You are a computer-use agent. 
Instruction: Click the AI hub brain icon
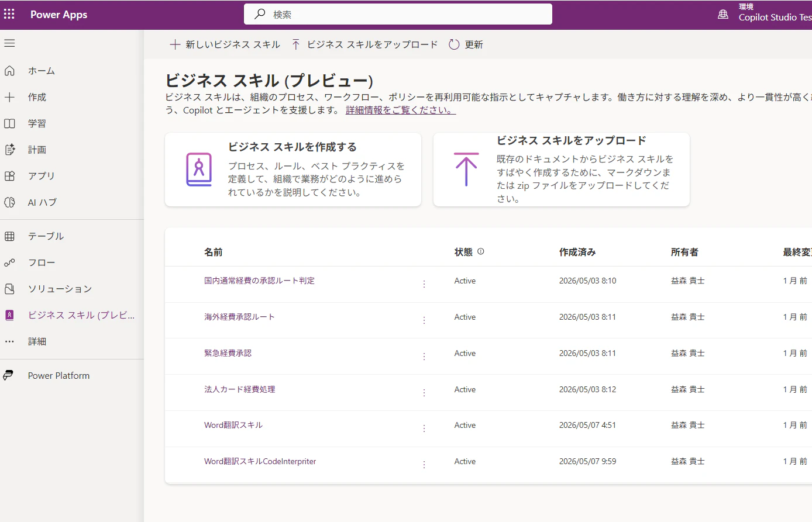9,202
